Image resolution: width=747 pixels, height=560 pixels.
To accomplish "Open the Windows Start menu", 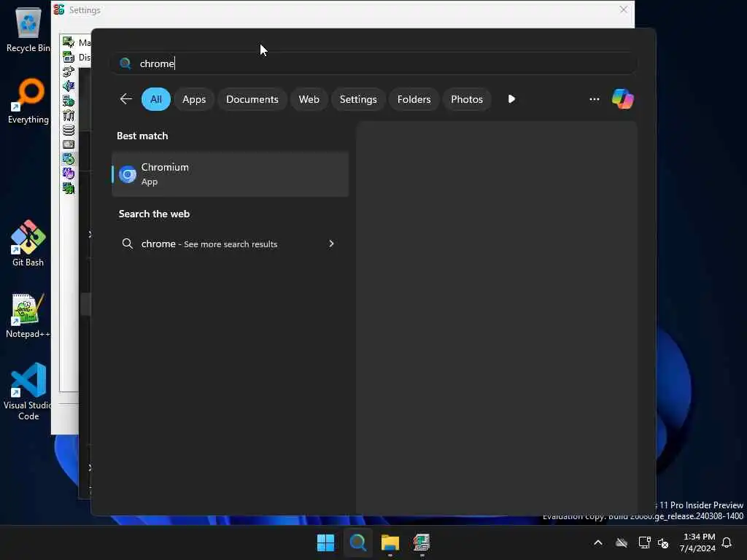I will 326,542.
